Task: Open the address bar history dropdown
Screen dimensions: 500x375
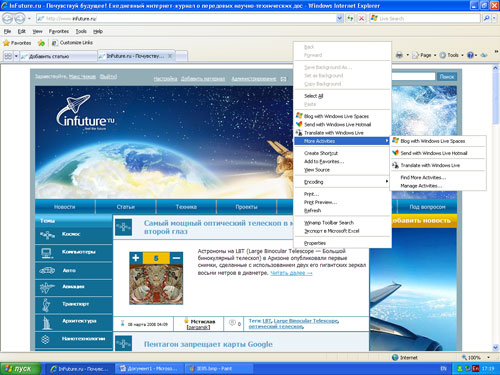Action: click(x=339, y=18)
